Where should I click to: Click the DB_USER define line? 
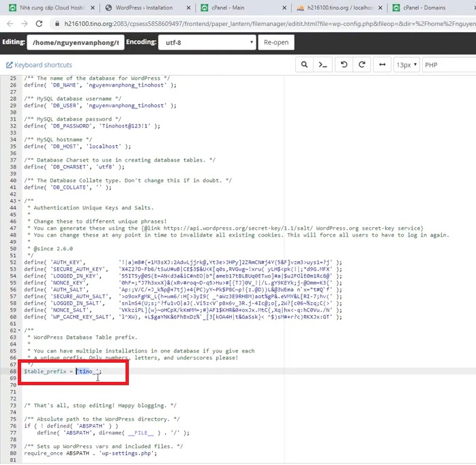click(x=100, y=106)
